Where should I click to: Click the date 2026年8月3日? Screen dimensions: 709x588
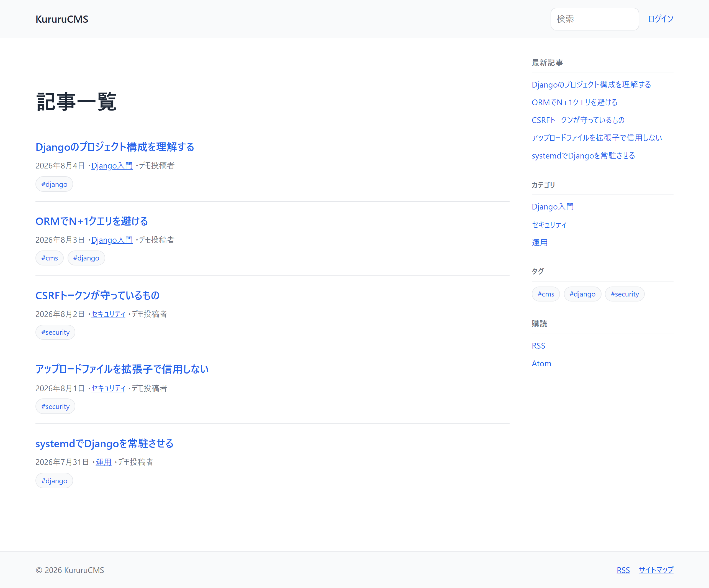(60, 240)
